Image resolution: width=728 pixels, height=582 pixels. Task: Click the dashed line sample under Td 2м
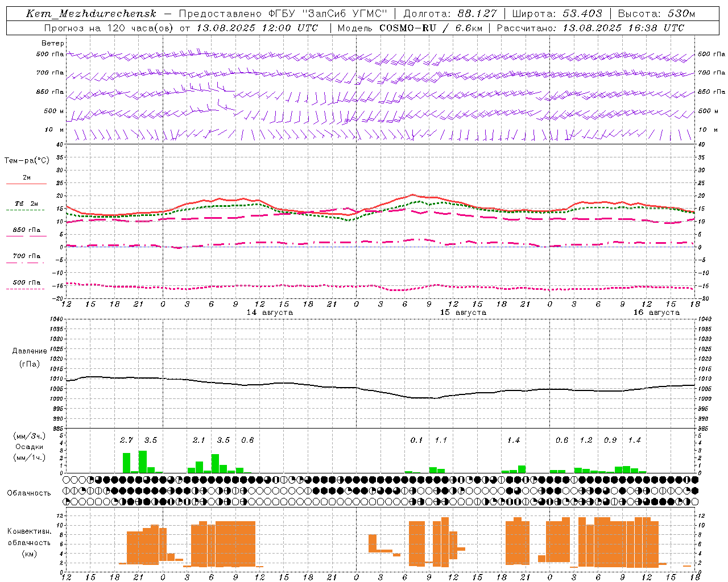25,210
